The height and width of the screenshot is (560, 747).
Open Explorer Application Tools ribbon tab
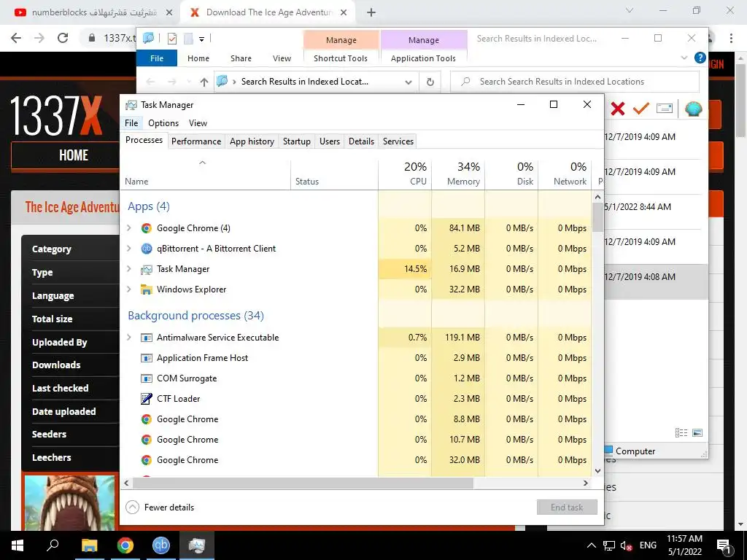(x=423, y=58)
